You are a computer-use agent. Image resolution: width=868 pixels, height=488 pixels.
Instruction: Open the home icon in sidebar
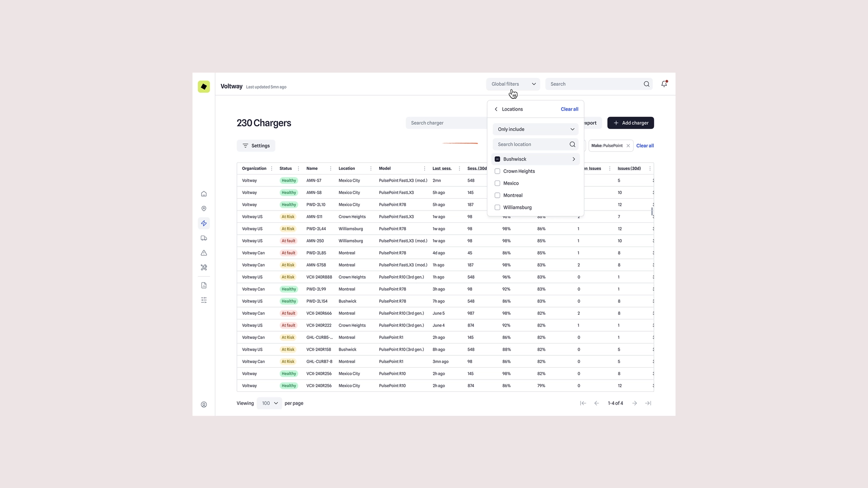coord(204,194)
